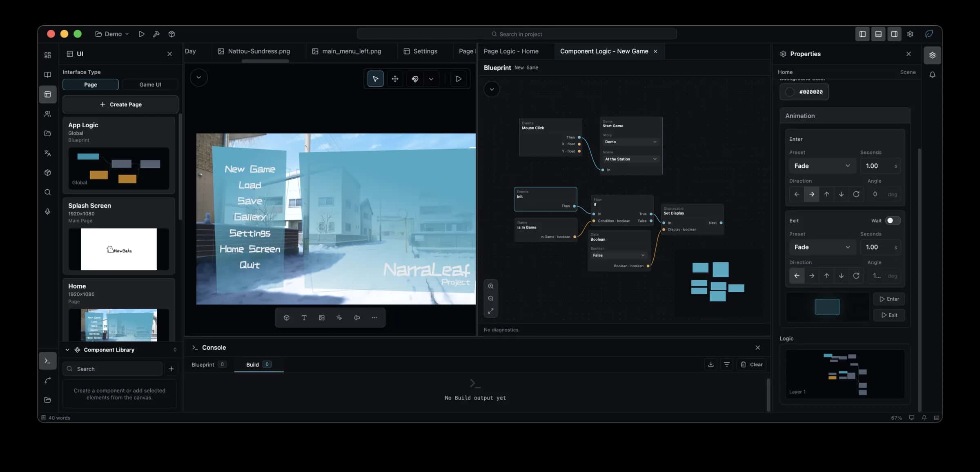
Task: Clear the console output
Action: tap(752, 364)
